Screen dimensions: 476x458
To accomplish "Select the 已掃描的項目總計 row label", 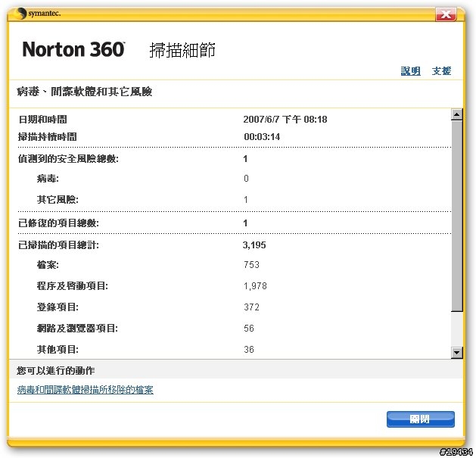I will click(58, 245).
